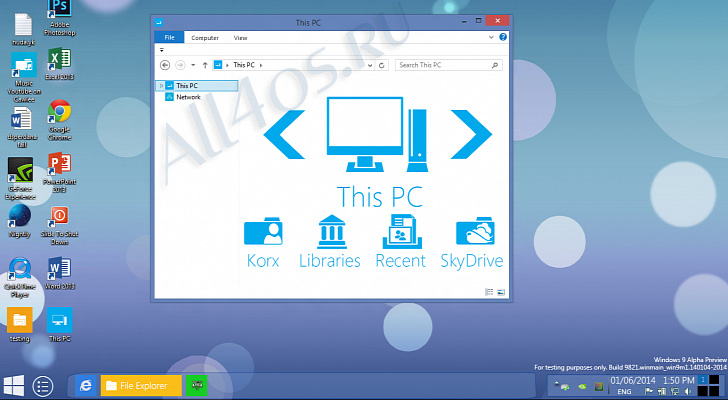The height and width of the screenshot is (400, 728).
Task: Click the search magnifier in Search This PC
Action: 495,65
